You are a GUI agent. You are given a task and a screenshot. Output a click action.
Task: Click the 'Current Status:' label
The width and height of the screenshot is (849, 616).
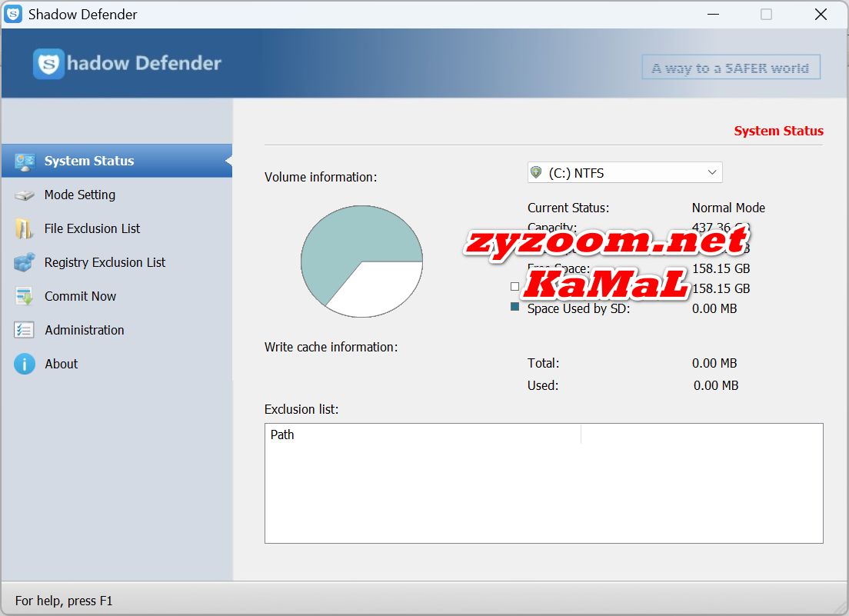(x=568, y=208)
